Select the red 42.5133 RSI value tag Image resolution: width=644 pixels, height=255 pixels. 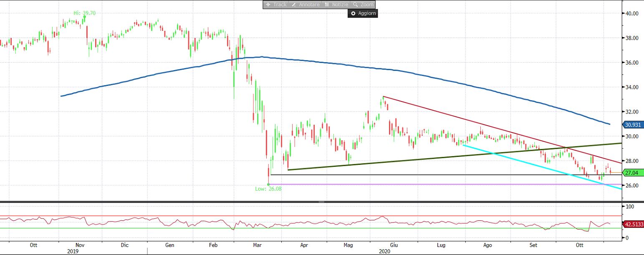[633, 224]
